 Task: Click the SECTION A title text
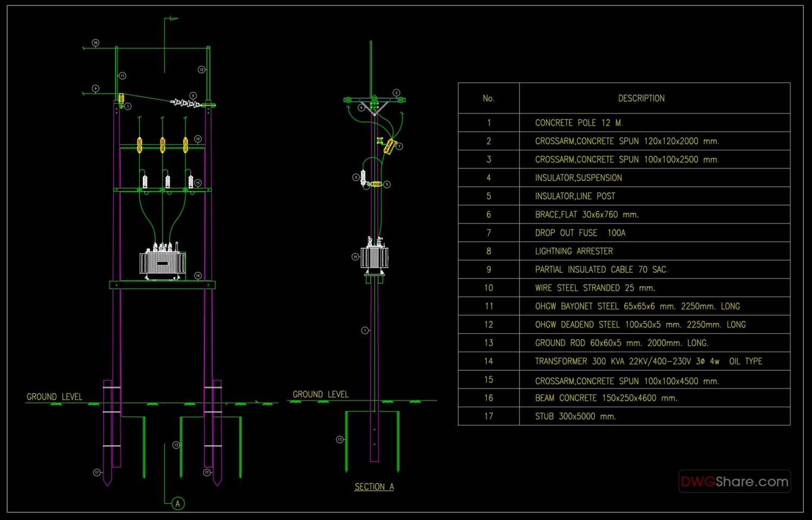tap(374, 486)
